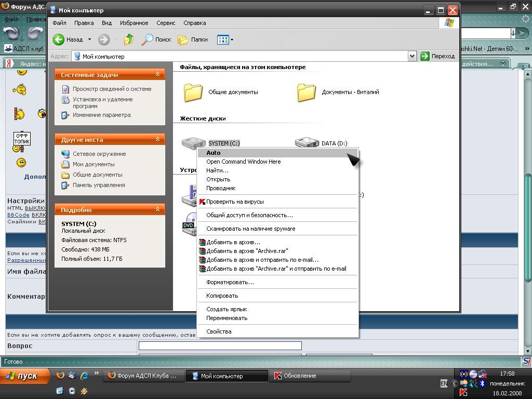
Task: Choose Проверить на вирусы in context menu
Action: [x=235, y=202]
